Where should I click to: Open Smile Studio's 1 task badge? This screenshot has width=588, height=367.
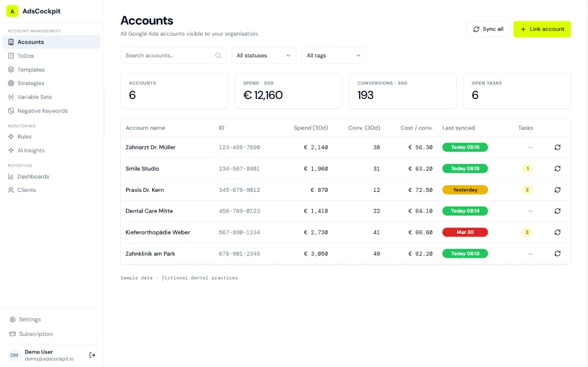tap(527, 169)
